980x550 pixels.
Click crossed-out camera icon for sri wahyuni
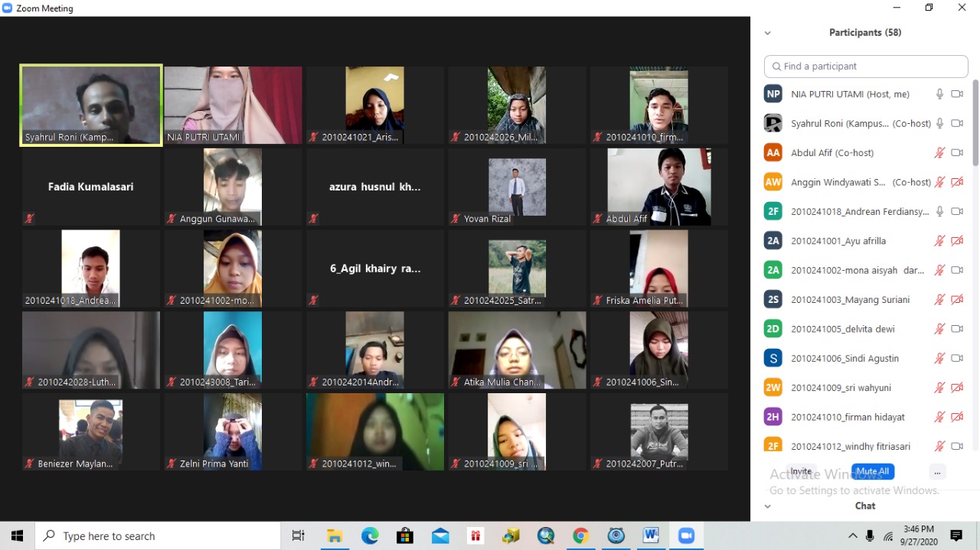(x=956, y=388)
